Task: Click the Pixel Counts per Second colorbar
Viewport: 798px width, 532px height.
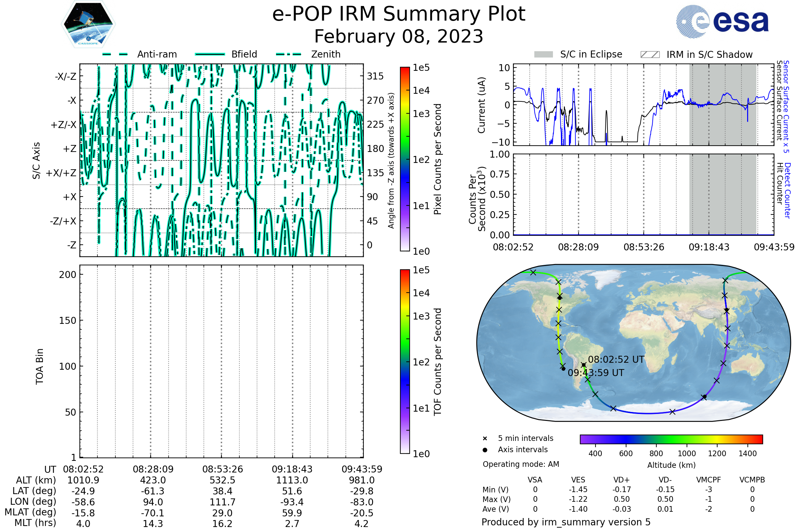Action: pyautogui.click(x=405, y=159)
